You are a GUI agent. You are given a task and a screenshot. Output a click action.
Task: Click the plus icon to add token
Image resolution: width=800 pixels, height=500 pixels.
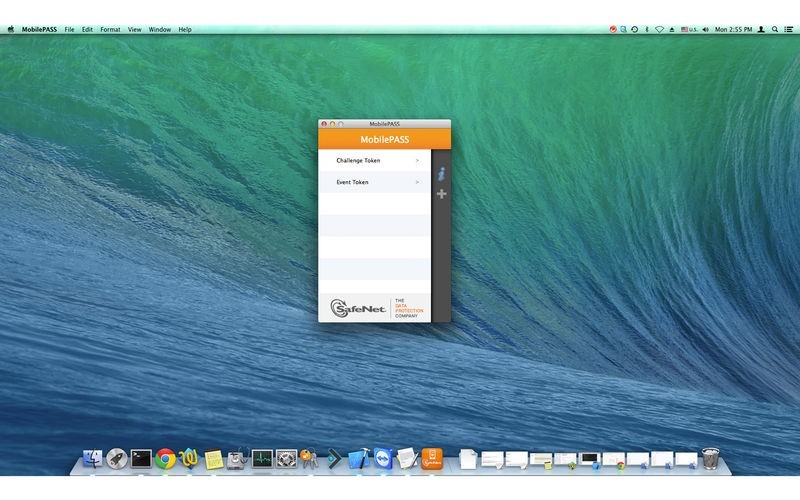[441, 194]
